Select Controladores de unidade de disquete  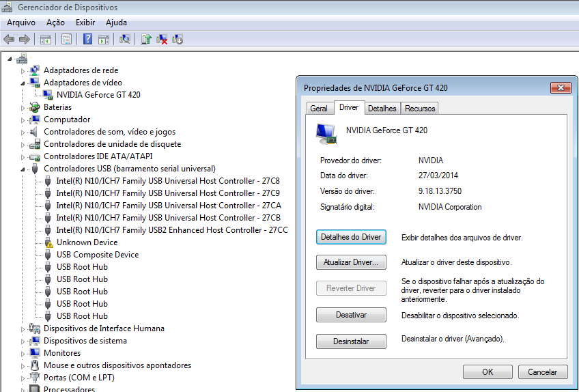pos(112,144)
